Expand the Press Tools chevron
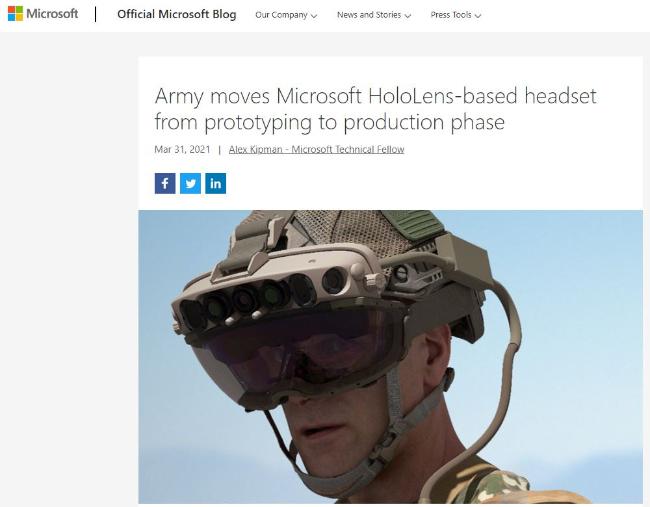 click(478, 16)
